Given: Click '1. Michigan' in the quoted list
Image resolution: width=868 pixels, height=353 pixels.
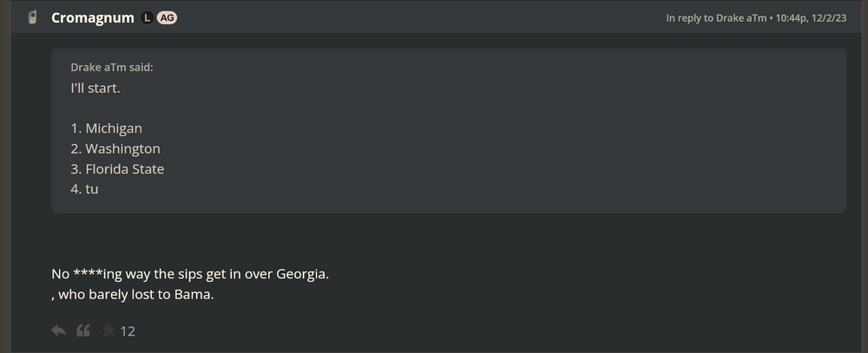Looking at the screenshot, I should (107, 128).
